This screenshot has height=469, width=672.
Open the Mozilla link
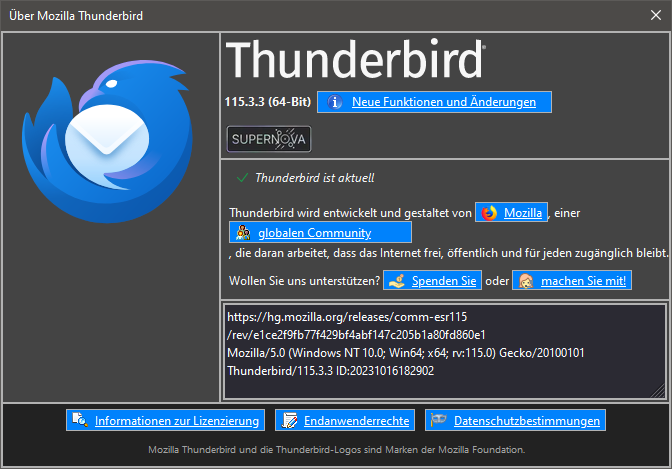pos(523,213)
